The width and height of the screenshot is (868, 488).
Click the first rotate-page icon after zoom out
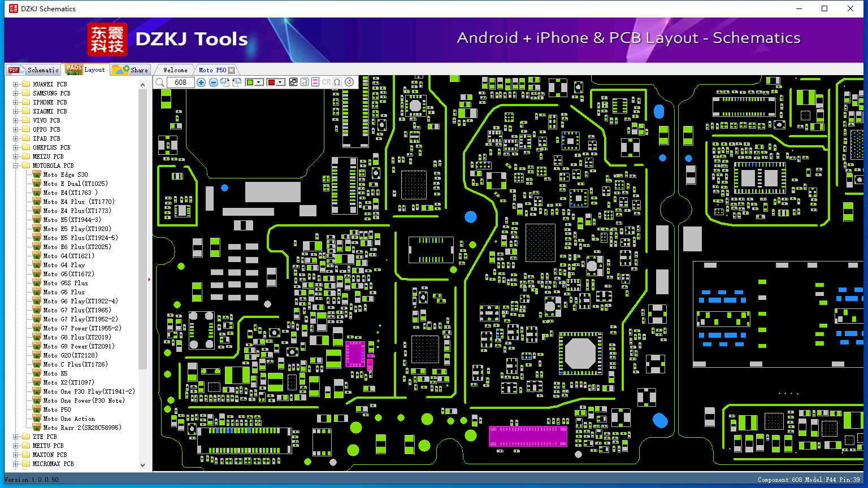[225, 82]
